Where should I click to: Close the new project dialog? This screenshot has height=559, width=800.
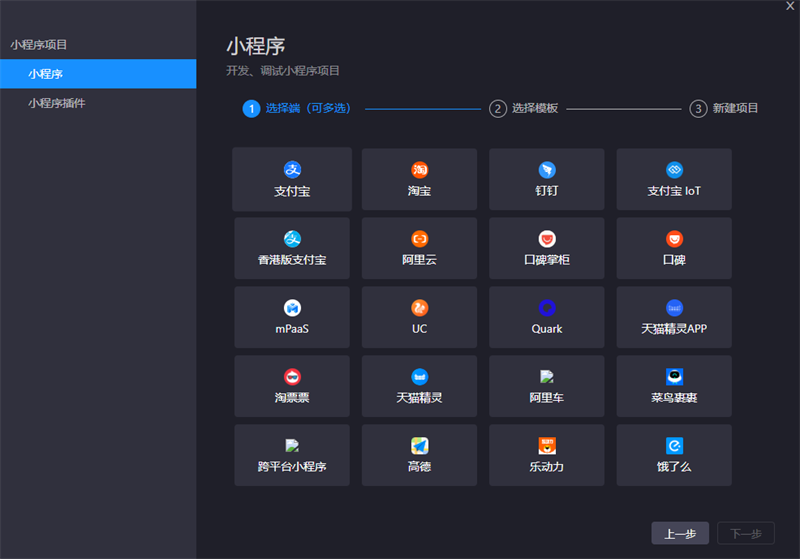click(790, 6)
